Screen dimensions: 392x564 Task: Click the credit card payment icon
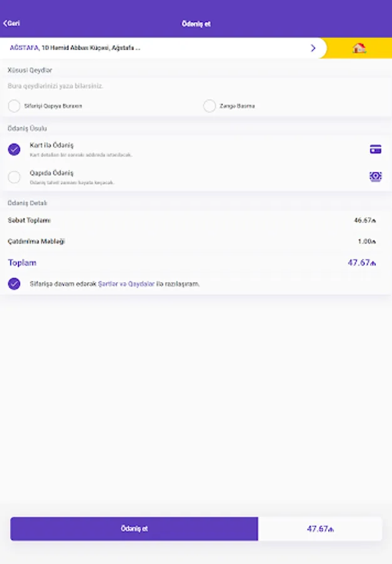(376, 149)
